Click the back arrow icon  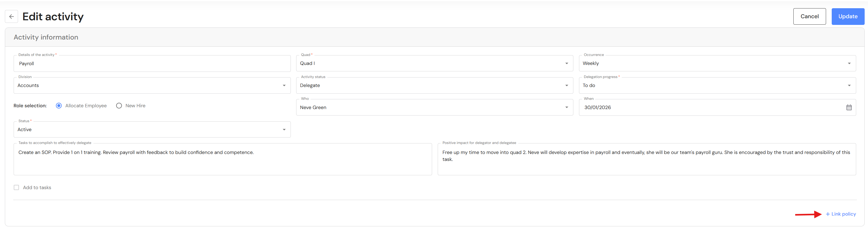point(12,16)
